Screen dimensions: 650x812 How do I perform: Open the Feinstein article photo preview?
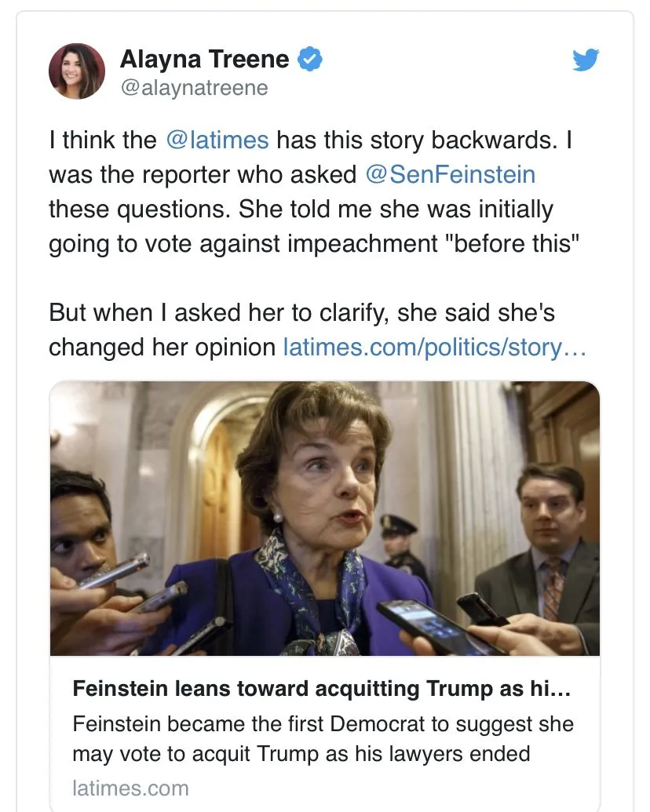pyautogui.click(x=325, y=518)
